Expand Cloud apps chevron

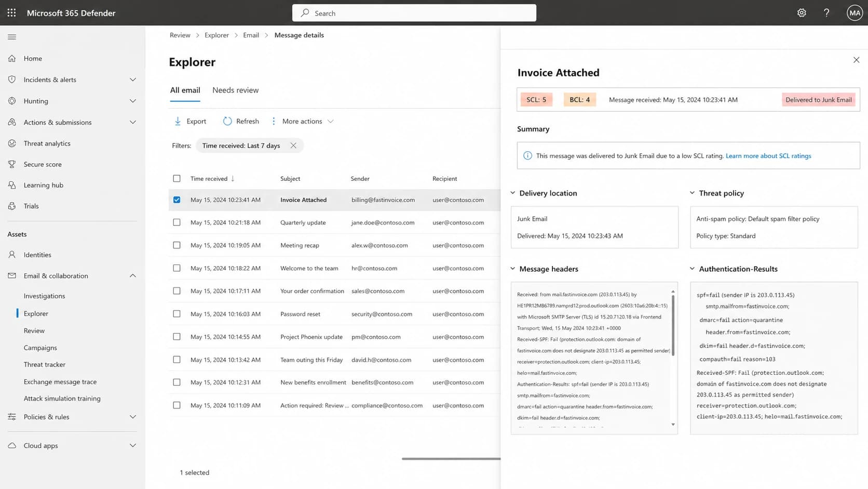[133, 445]
